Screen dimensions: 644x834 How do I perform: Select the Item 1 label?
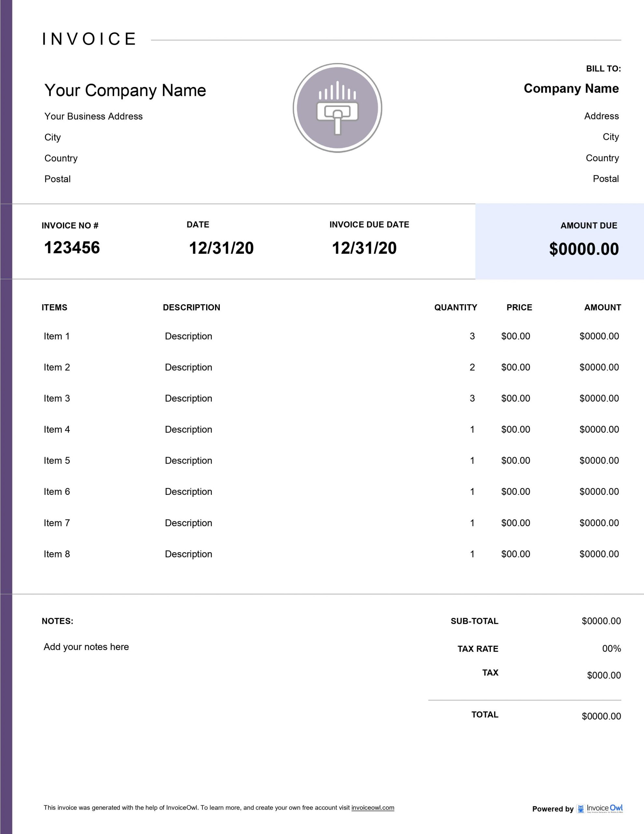click(57, 337)
